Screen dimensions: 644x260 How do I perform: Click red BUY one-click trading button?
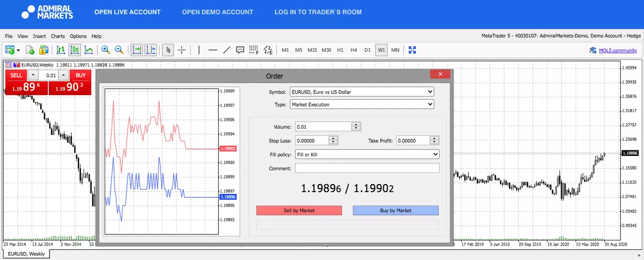[80, 75]
